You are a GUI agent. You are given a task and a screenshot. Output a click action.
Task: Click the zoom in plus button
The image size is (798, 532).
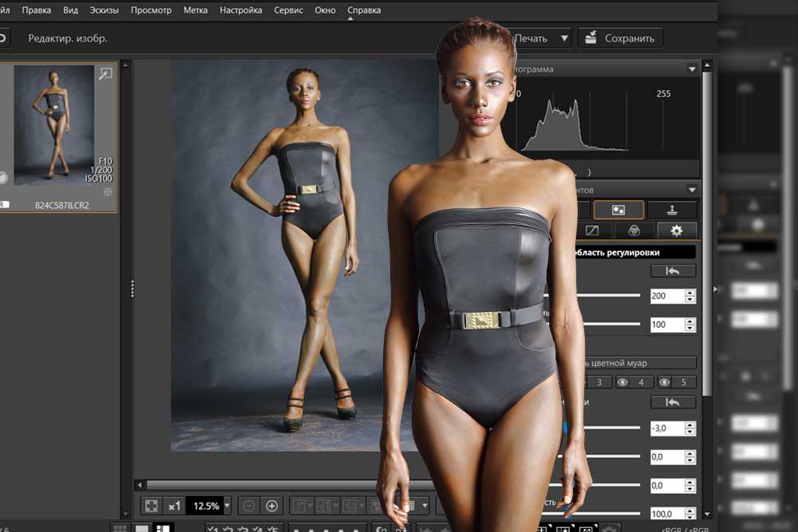click(272, 506)
